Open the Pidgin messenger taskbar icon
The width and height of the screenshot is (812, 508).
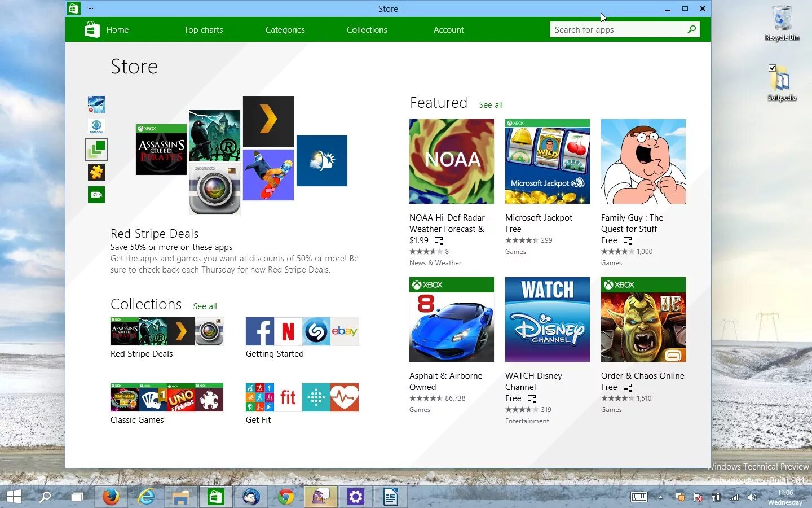pos(321,497)
